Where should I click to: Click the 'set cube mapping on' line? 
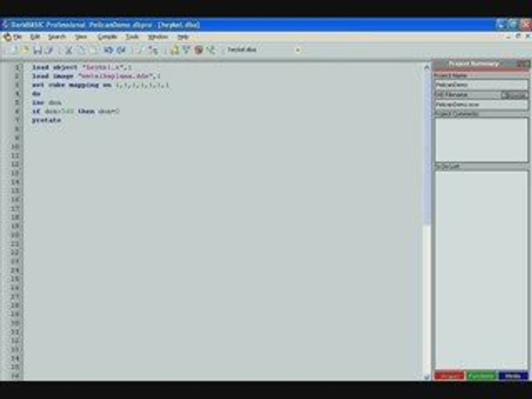[100, 85]
